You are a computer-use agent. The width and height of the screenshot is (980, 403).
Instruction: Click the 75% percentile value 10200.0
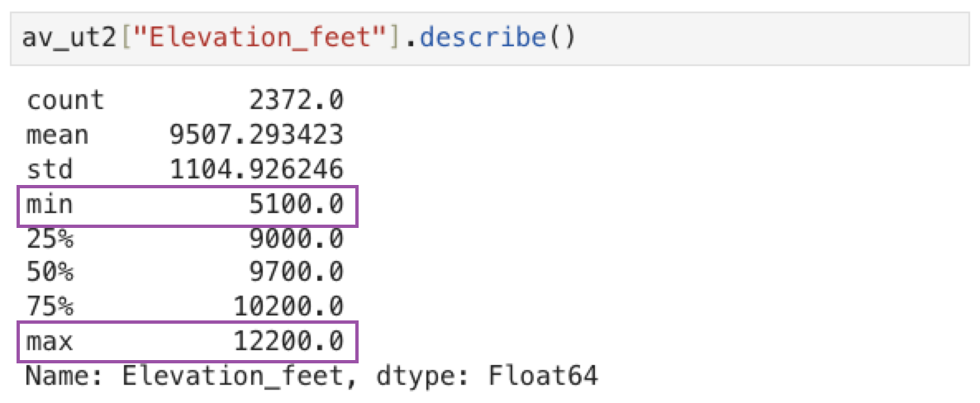click(288, 306)
